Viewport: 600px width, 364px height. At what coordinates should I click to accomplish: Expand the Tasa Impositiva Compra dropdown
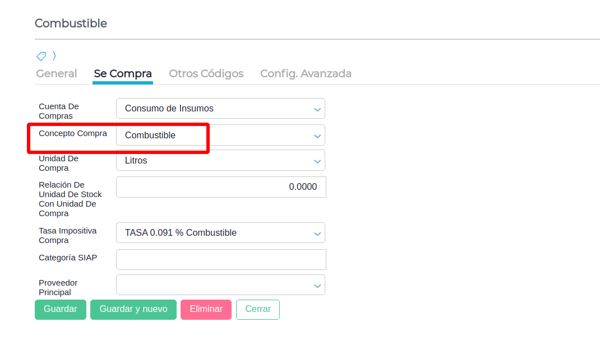(220, 233)
